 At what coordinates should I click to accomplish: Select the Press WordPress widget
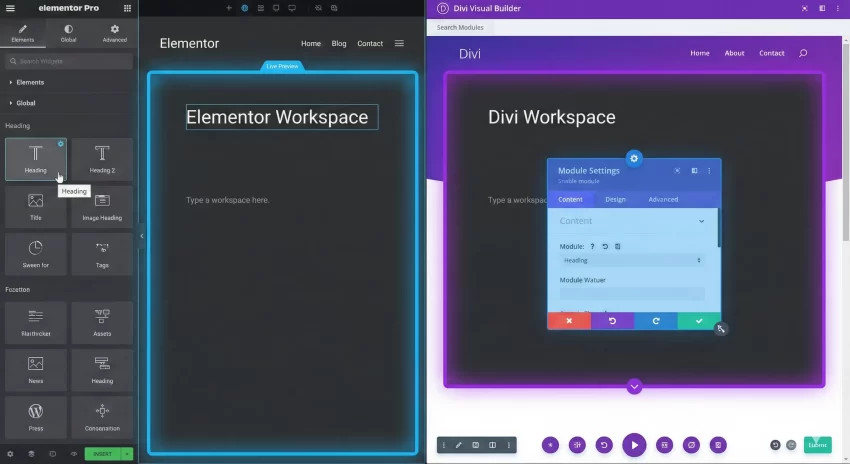[36, 417]
